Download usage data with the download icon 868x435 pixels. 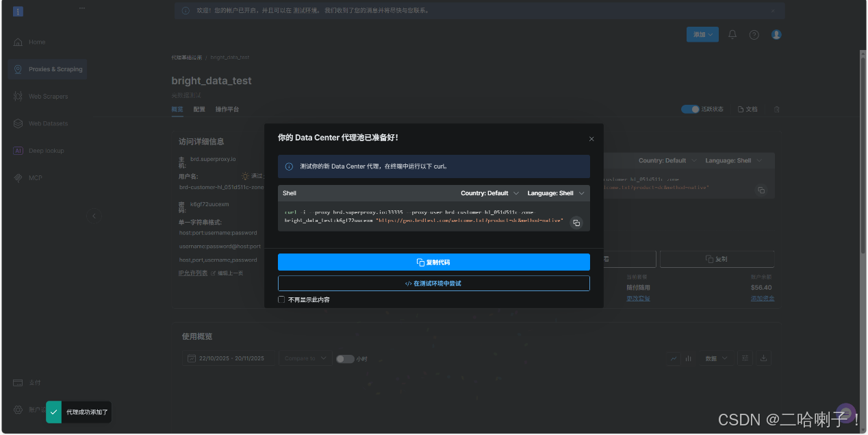pyautogui.click(x=765, y=358)
